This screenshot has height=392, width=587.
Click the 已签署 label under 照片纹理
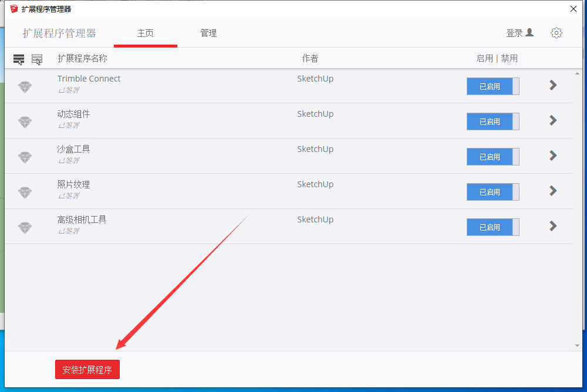pos(69,196)
